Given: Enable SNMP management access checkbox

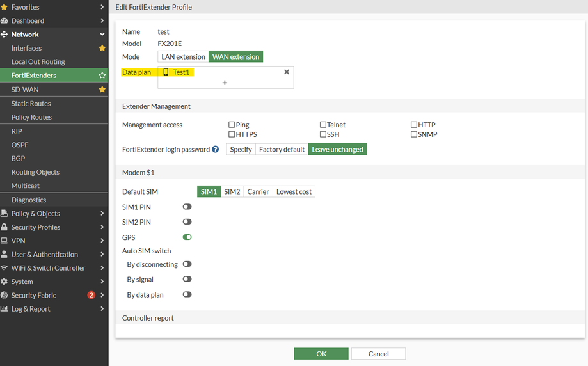Looking at the screenshot, I should coord(414,134).
